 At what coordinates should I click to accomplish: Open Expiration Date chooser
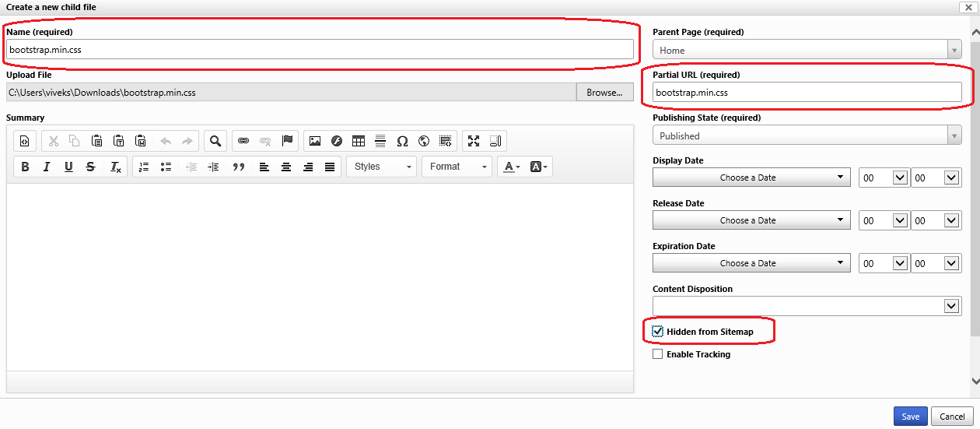click(751, 263)
